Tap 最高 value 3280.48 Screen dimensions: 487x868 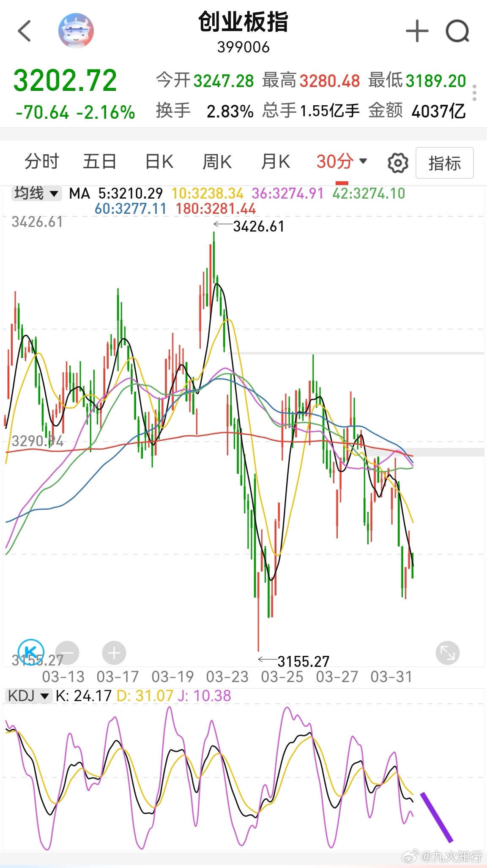330,81
